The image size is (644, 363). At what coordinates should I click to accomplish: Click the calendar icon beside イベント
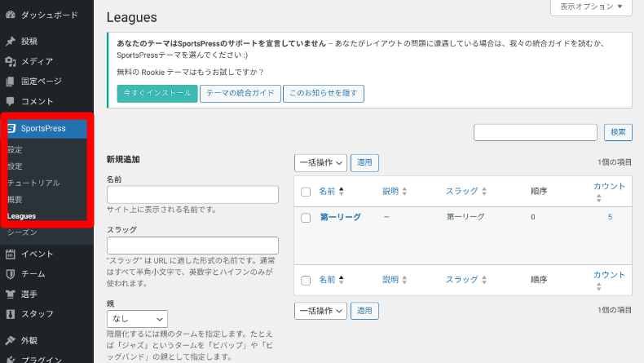(x=11, y=254)
